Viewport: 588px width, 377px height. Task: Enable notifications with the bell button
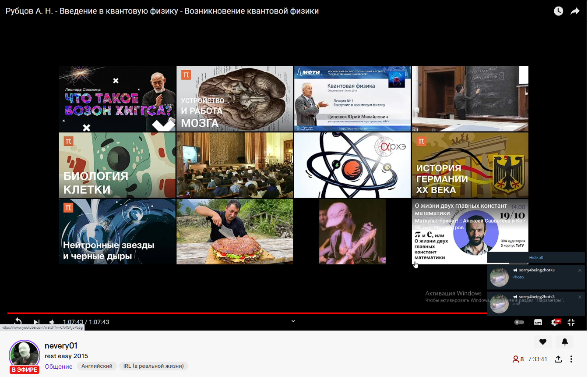(x=564, y=341)
